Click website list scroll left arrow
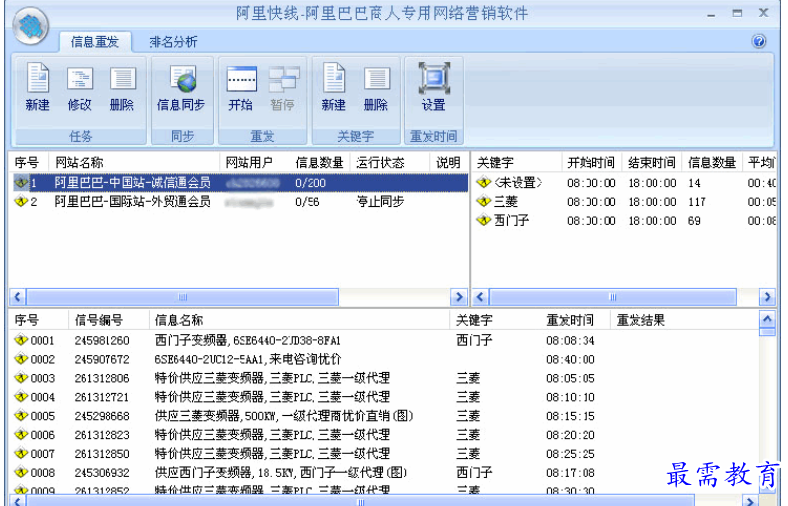788x506 pixels. tap(18, 297)
